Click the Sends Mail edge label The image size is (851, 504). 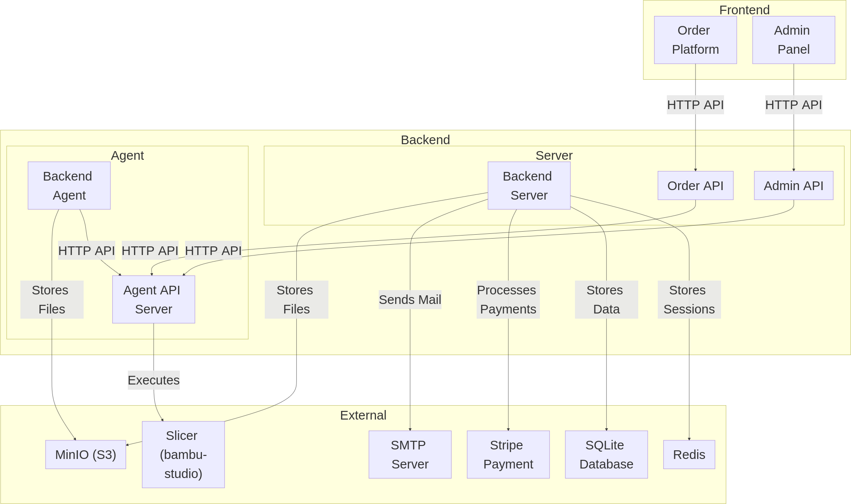(x=410, y=300)
